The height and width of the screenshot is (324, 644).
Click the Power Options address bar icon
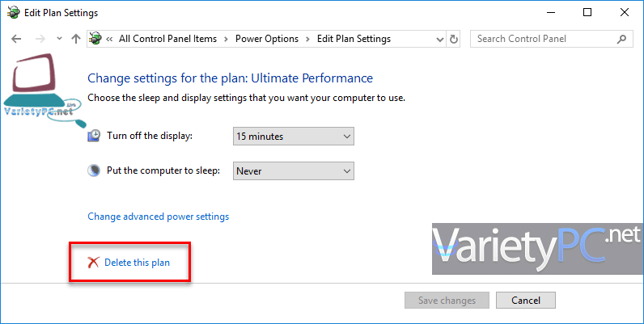(95, 39)
